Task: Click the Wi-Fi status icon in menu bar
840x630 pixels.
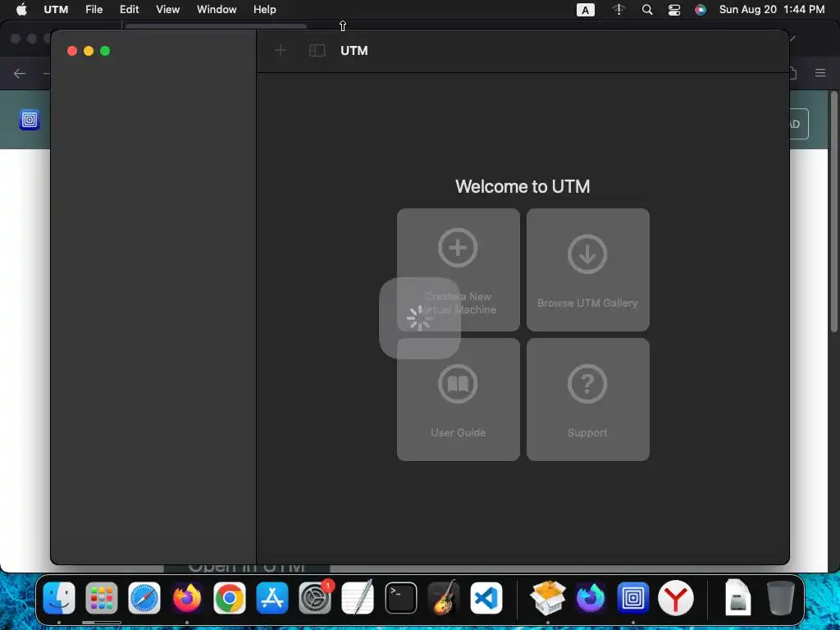Action: pyautogui.click(x=619, y=10)
